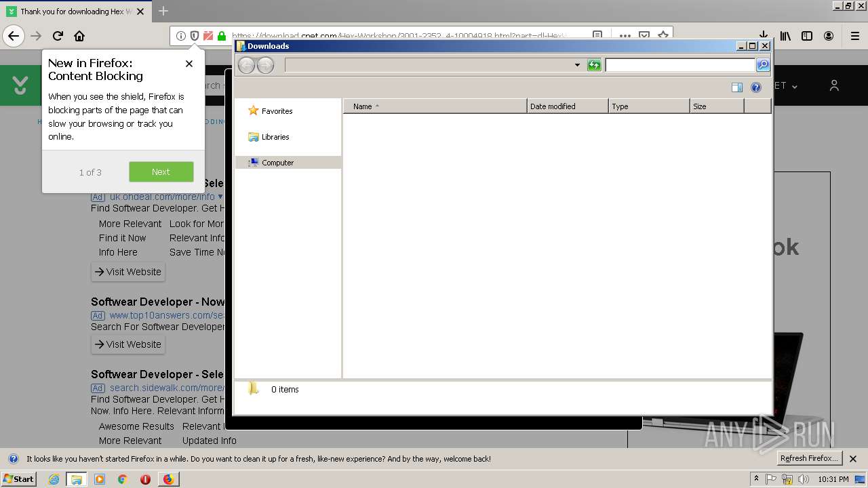Toggle reader view in the address bar
The image size is (868, 488).
click(x=597, y=36)
